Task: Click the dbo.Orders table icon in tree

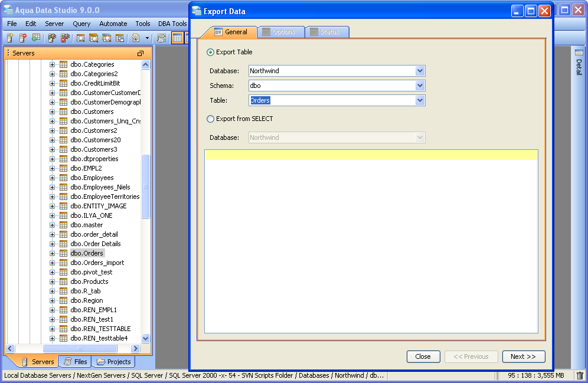Action: click(x=63, y=253)
